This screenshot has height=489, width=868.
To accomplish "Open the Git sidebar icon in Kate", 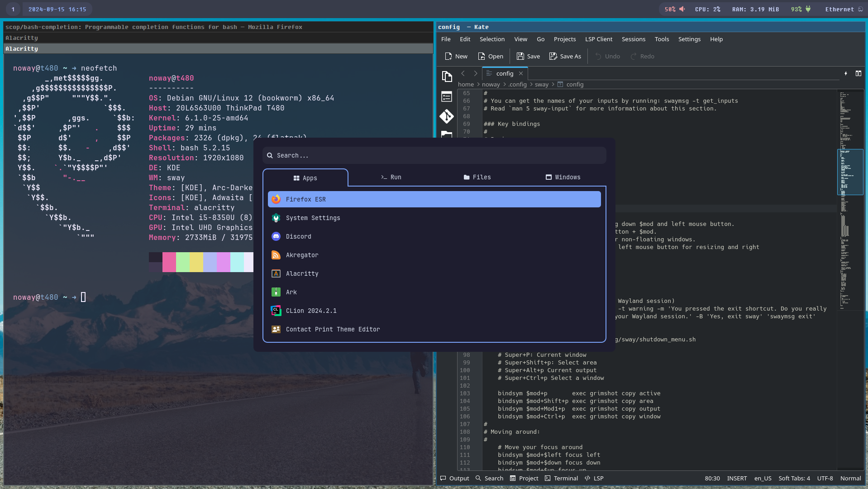I will point(447,116).
